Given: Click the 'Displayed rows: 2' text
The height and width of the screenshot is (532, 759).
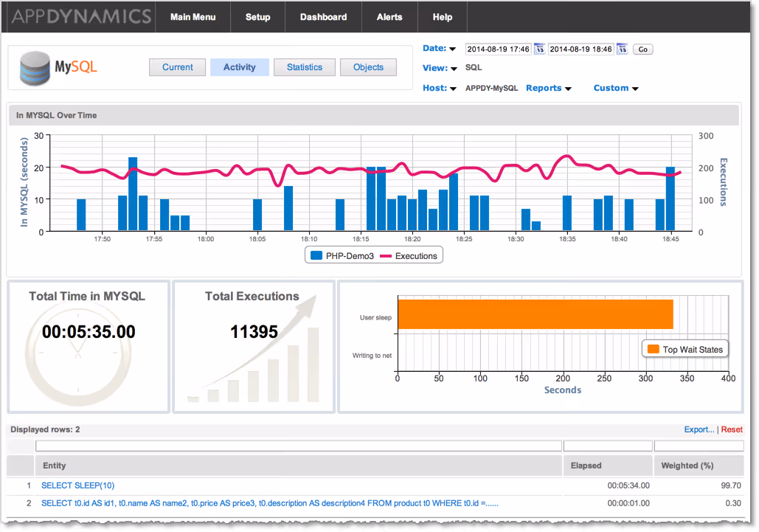Looking at the screenshot, I should [x=45, y=429].
